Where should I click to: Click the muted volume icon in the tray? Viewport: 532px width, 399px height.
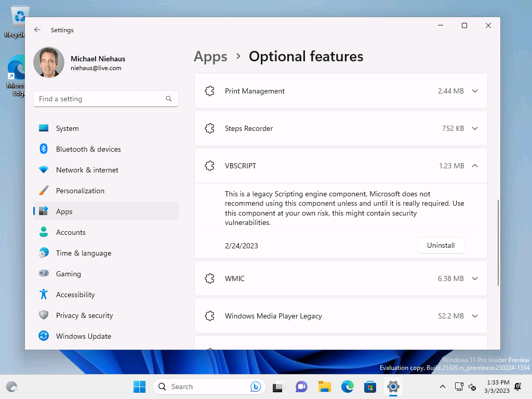point(472,387)
